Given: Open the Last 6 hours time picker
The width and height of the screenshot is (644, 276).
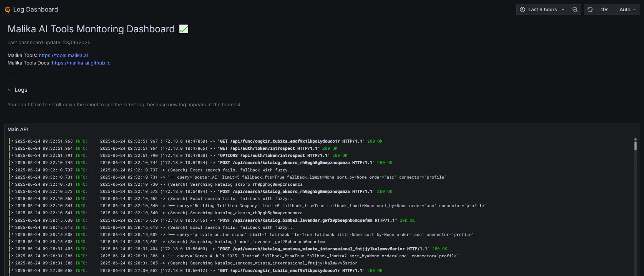Looking at the screenshot, I should [x=542, y=10].
